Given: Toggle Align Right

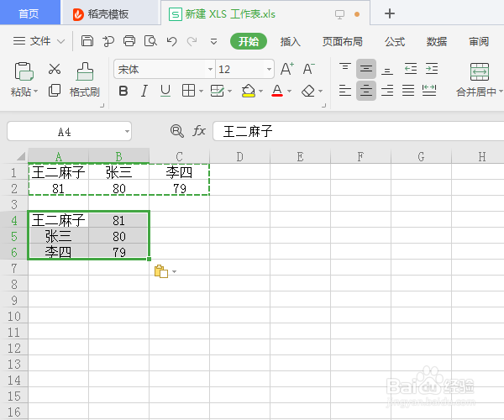Looking at the screenshot, I should tap(387, 91).
